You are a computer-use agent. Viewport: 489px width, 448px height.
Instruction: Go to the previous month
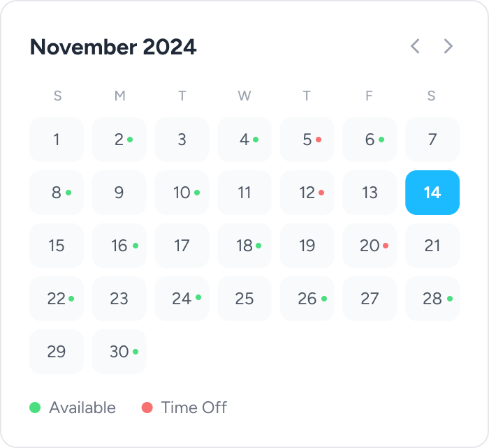coord(416,47)
